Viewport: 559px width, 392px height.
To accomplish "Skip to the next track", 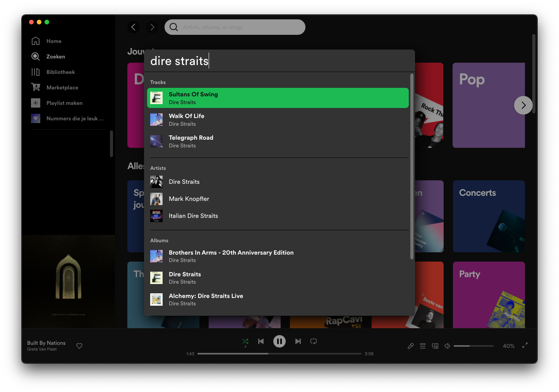I will pos(298,341).
